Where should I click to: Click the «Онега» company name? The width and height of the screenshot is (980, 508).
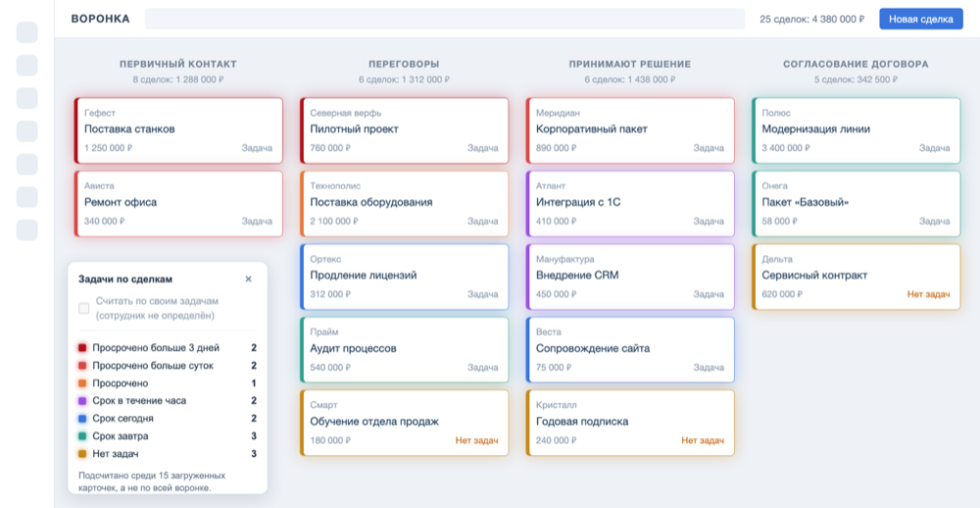pyautogui.click(x=775, y=185)
